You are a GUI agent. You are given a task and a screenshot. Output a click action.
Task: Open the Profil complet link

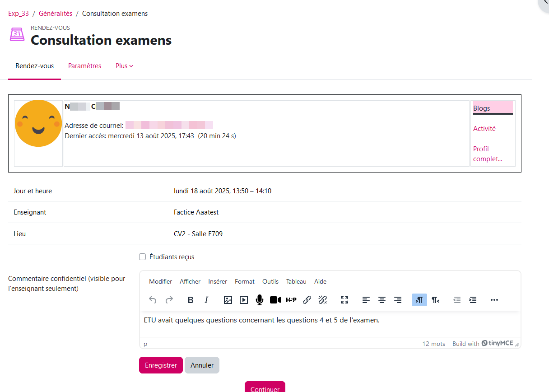[x=487, y=154]
